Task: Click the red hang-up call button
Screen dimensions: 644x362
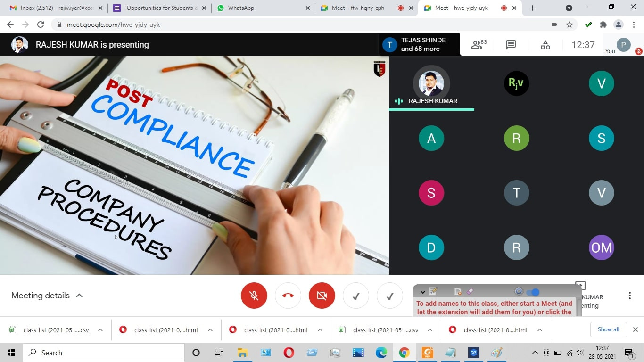Action: [x=288, y=296]
